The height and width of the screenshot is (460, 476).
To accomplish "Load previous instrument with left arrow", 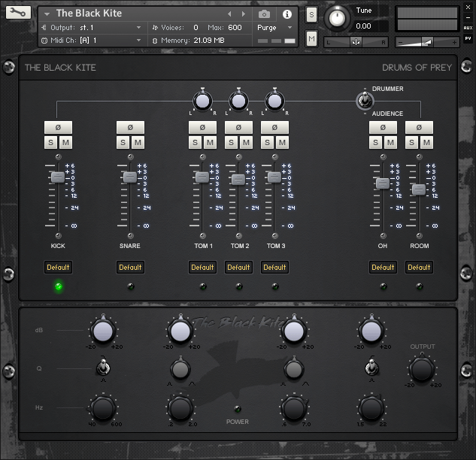I will point(230,14).
